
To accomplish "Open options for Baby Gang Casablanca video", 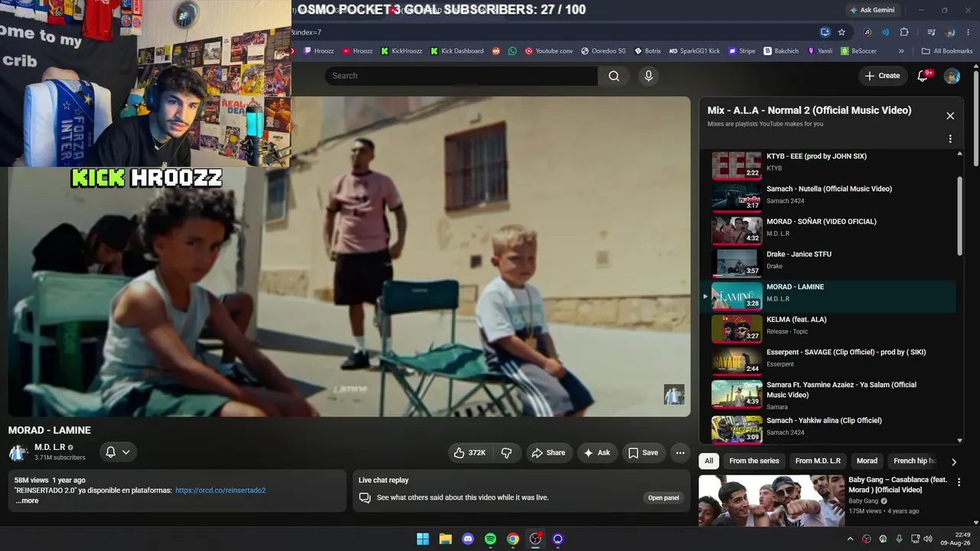I will tap(959, 482).
